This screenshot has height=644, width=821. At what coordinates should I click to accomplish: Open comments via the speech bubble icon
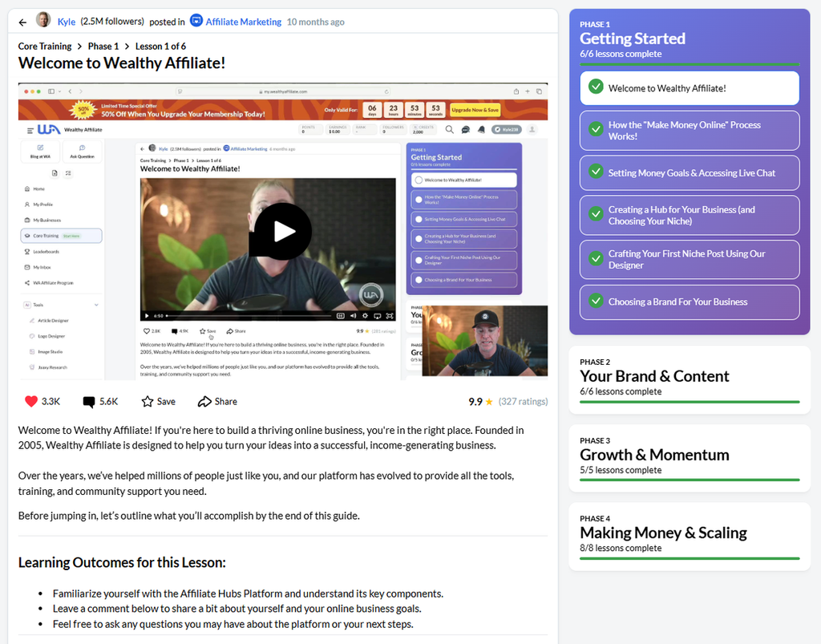(x=89, y=402)
